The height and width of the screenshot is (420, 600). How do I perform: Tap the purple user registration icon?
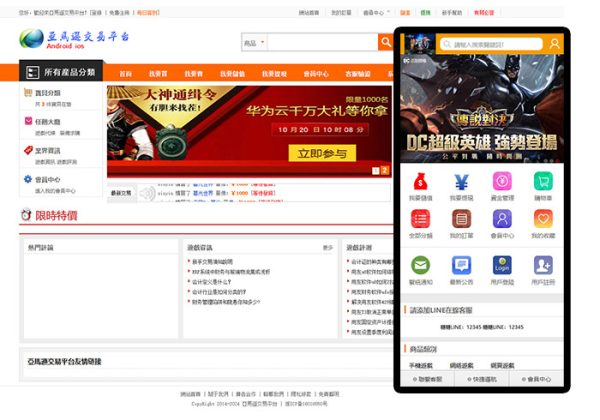[543, 266]
